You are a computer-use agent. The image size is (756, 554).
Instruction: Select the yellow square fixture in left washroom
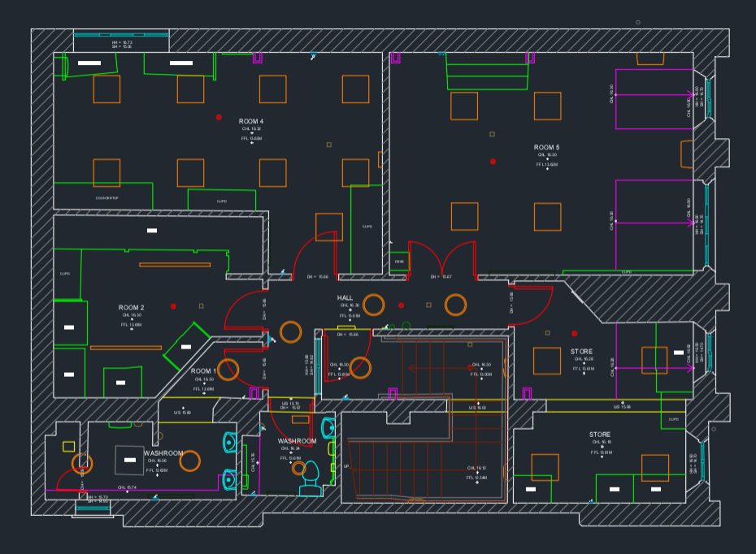[x=68, y=447]
